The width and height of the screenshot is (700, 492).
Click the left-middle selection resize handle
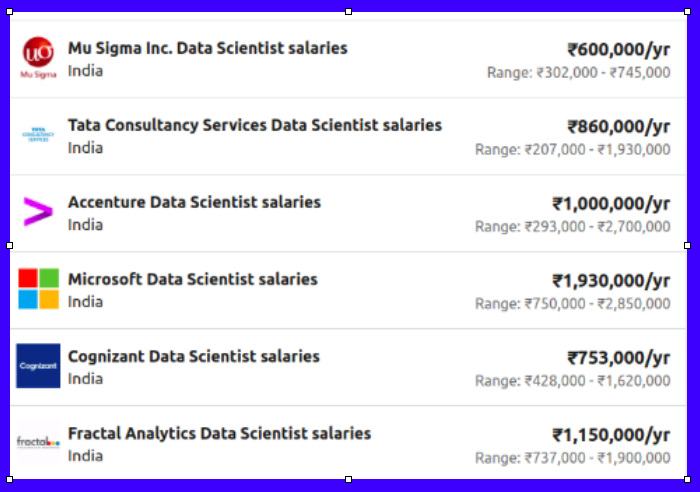tap(10, 245)
